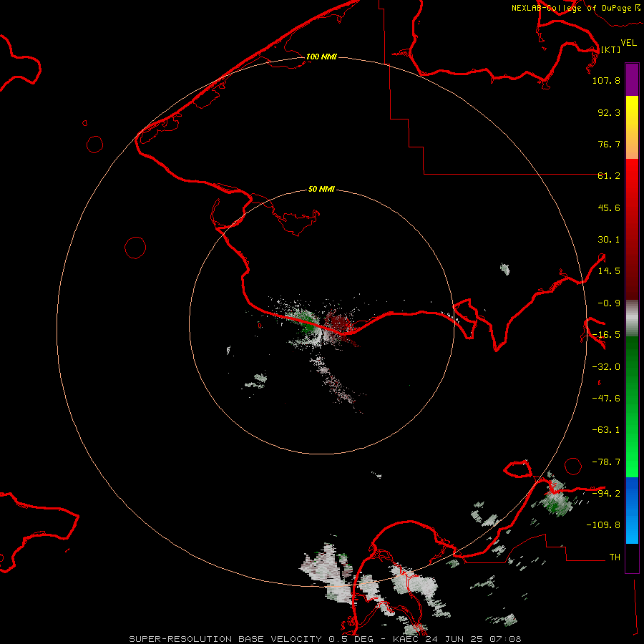The image size is (644, 644).
Task: Select the -109.8 velocity scale value
Action: tap(603, 525)
